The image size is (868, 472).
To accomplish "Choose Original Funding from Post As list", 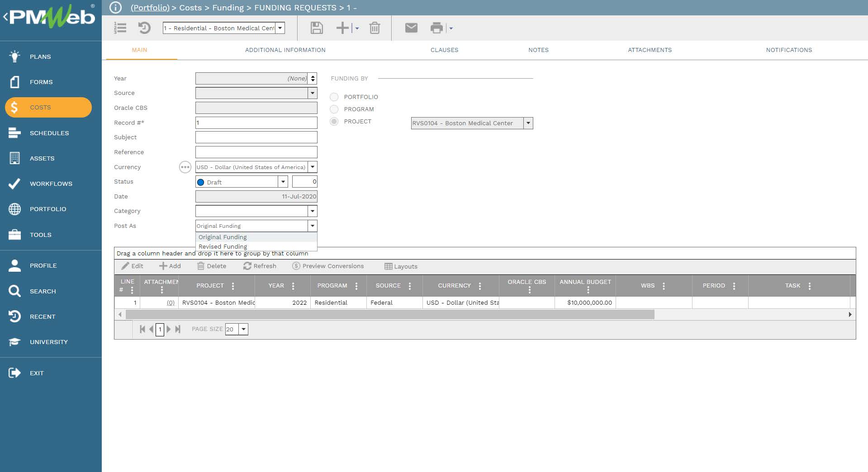I will [x=256, y=237].
